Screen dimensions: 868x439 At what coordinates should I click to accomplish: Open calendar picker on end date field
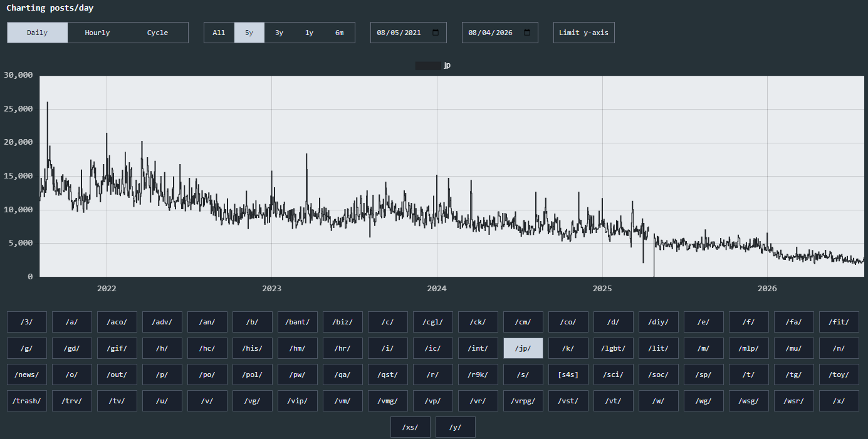tap(527, 33)
